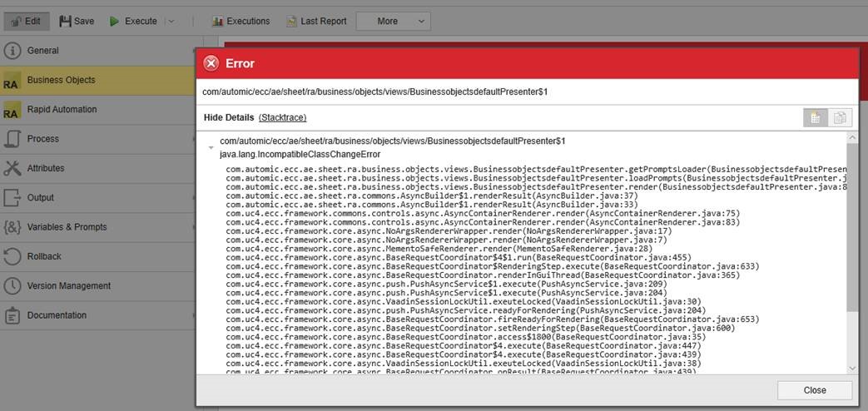Image resolution: width=868 pixels, height=411 pixels.
Task: Click the Executions chart icon
Action: (x=217, y=22)
